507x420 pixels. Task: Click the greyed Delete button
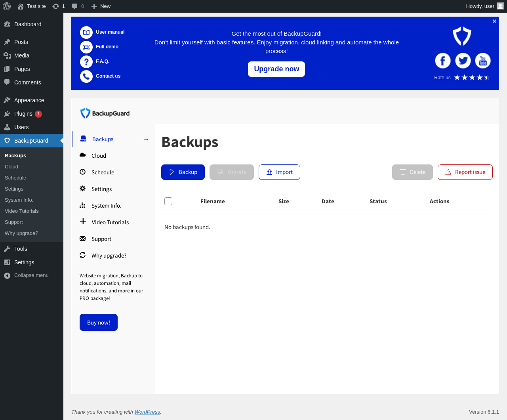(412, 172)
